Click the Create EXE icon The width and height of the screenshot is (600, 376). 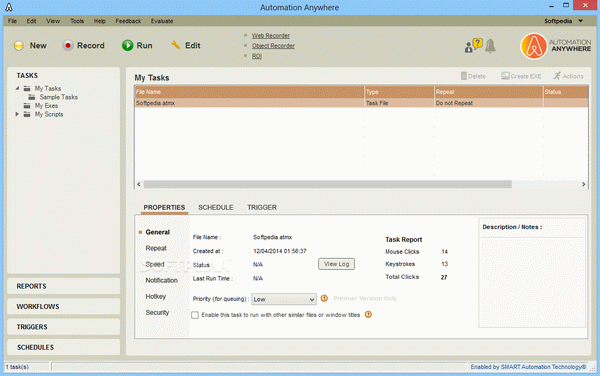(505, 76)
